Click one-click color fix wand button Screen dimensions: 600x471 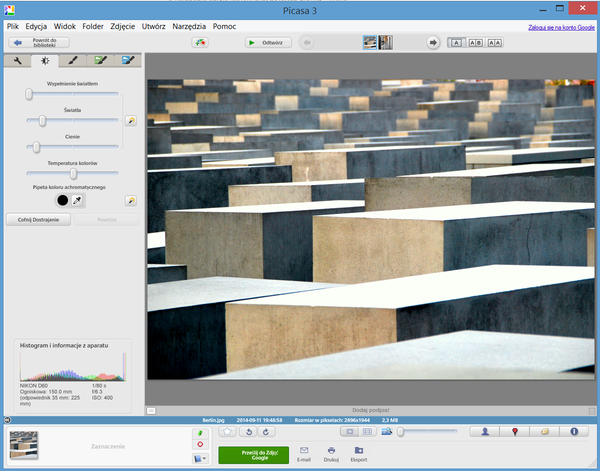click(130, 200)
